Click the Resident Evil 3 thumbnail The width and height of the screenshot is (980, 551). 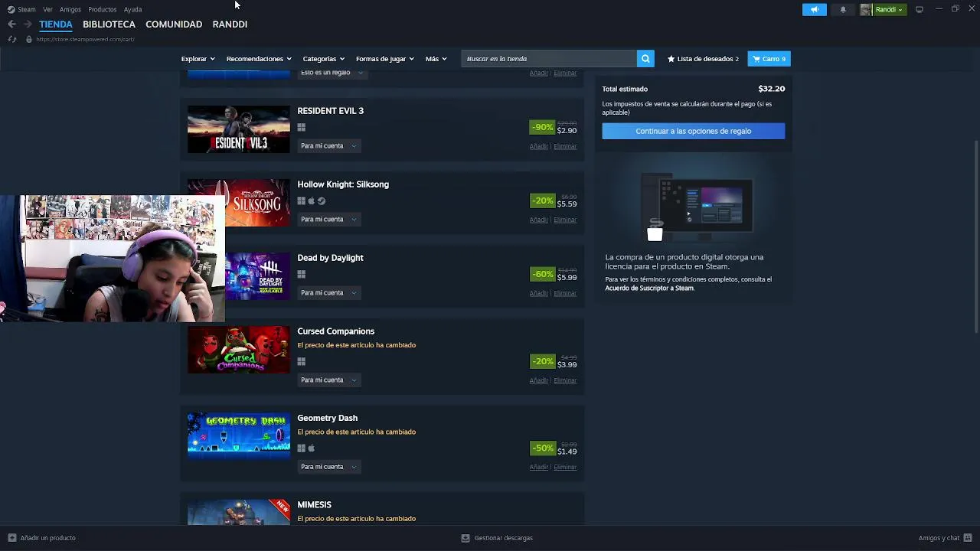(239, 129)
